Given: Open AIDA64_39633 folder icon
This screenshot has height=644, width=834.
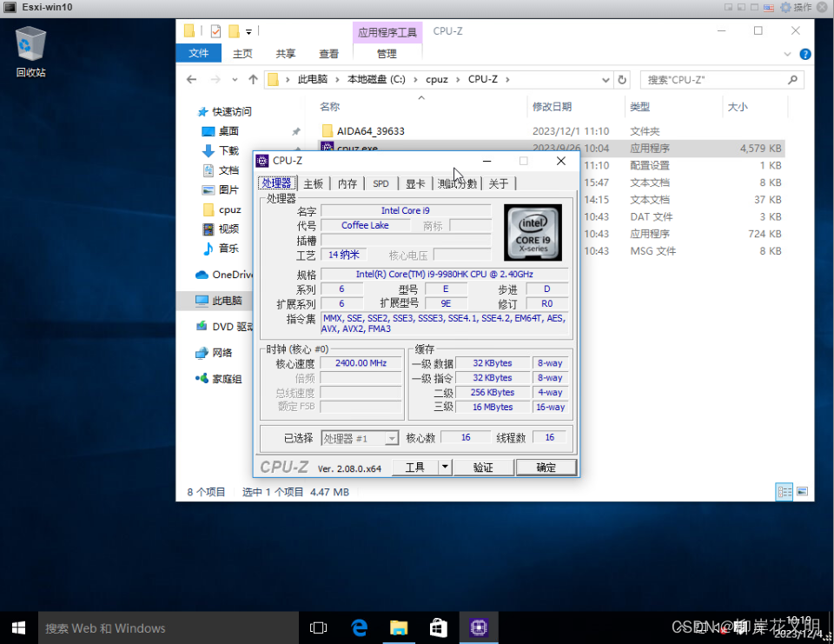Looking at the screenshot, I should pos(328,131).
